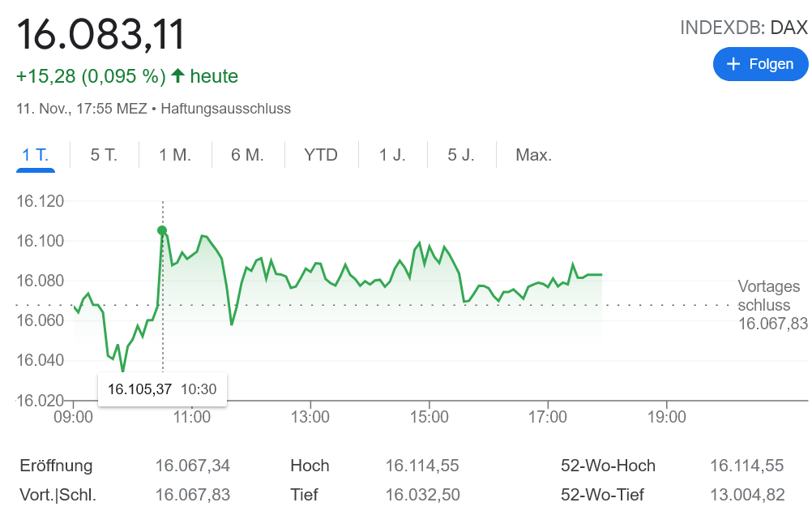Viewport: 812px width, 524px height.
Task: Click the 16.105,37 10:30 tooltip box
Action: 162,389
